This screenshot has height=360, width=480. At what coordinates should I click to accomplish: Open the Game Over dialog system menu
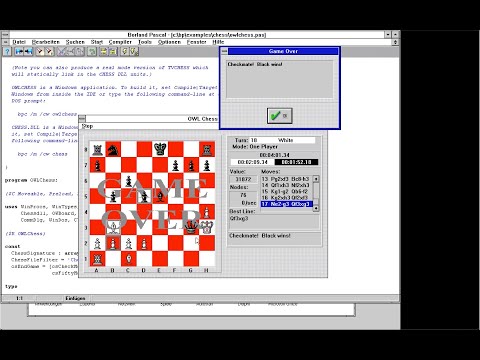tap(224, 51)
